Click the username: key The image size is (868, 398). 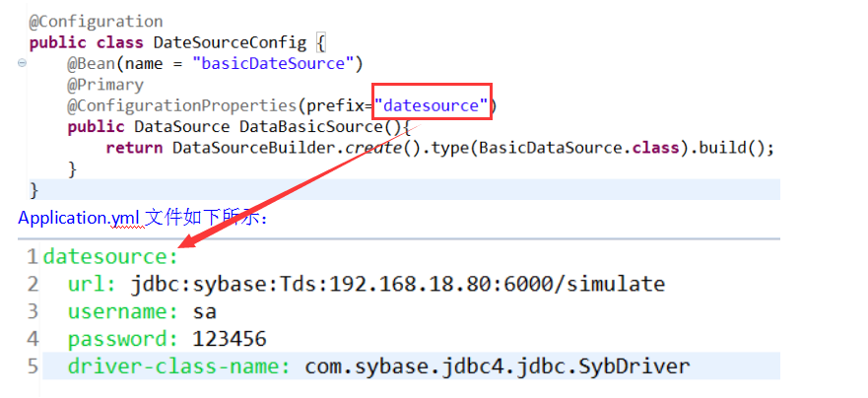(111, 312)
